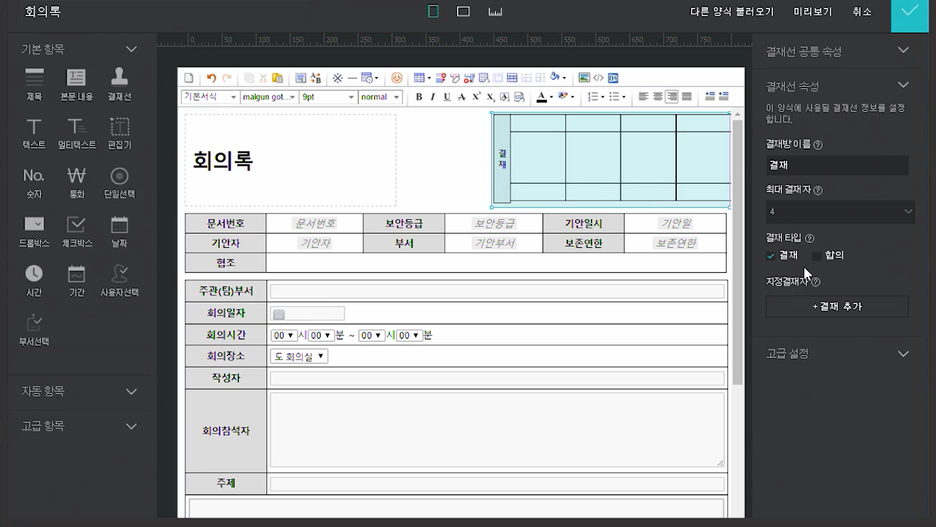This screenshot has height=527, width=936.
Task: Select the 본문내용 body content item
Action: tap(76, 84)
